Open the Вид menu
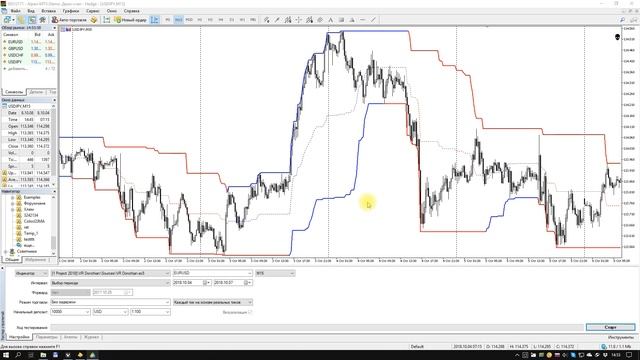 [x=31, y=11]
